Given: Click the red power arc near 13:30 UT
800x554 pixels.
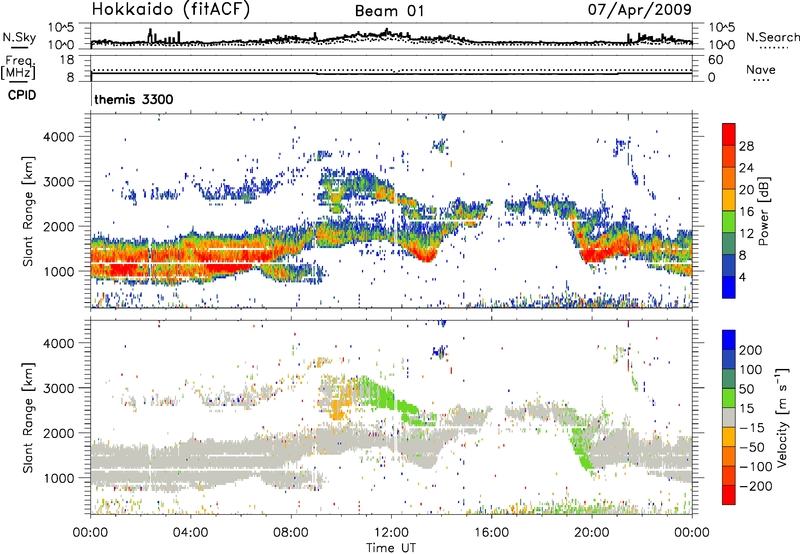Looking at the screenshot, I should click(x=422, y=254).
